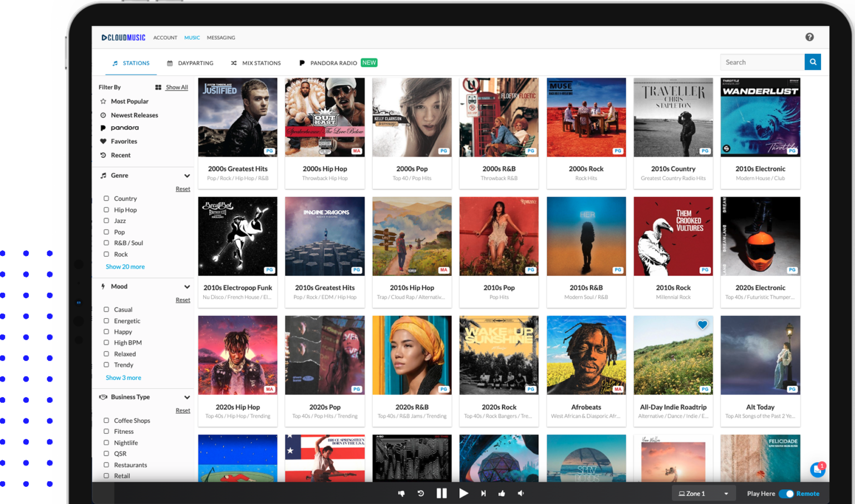Viewport: 855px width, 504px height.
Task: Collapse the Genre filter section
Action: pyautogui.click(x=188, y=175)
